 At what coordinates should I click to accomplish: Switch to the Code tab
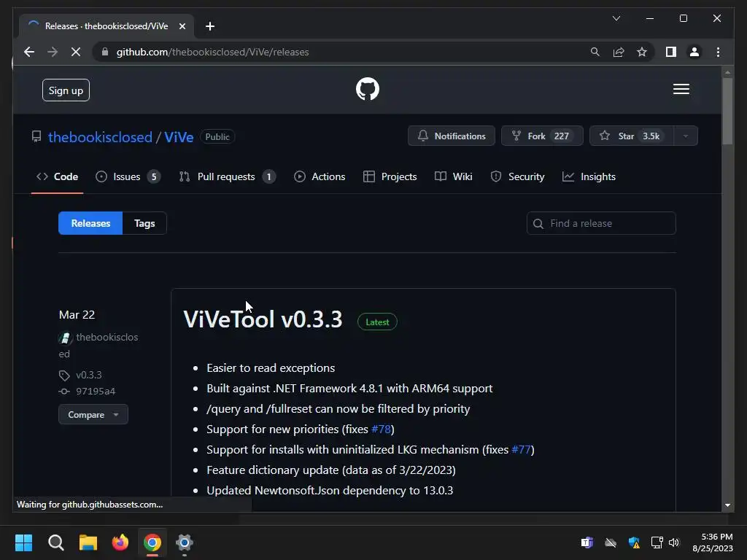[x=57, y=176]
